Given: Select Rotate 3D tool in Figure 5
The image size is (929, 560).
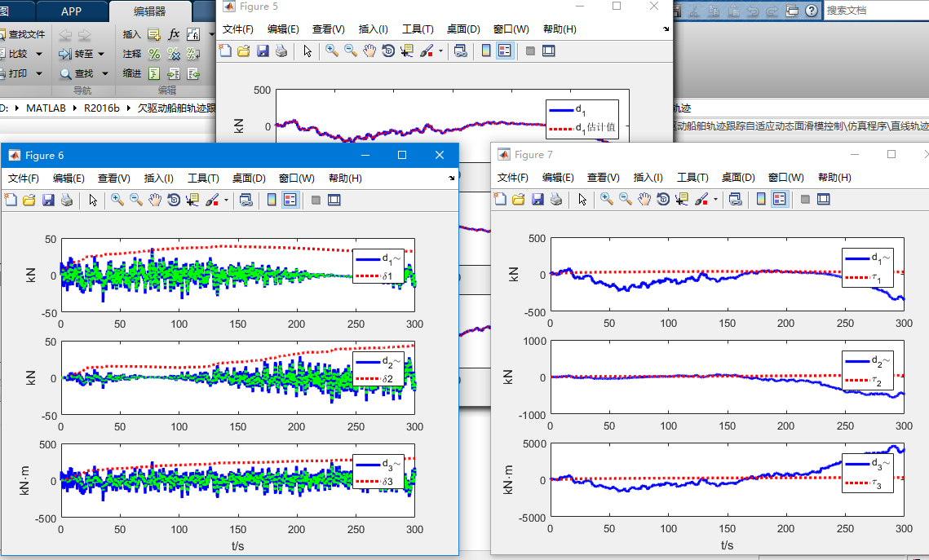Looking at the screenshot, I should [388, 51].
